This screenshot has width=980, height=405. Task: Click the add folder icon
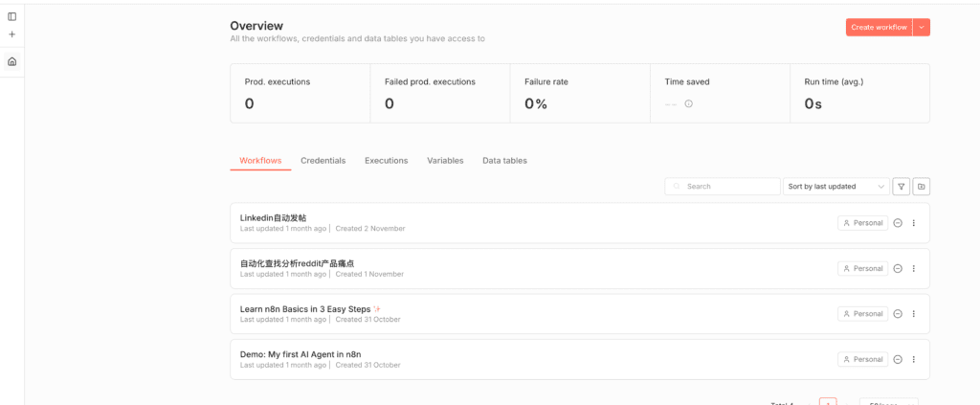tap(921, 187)
